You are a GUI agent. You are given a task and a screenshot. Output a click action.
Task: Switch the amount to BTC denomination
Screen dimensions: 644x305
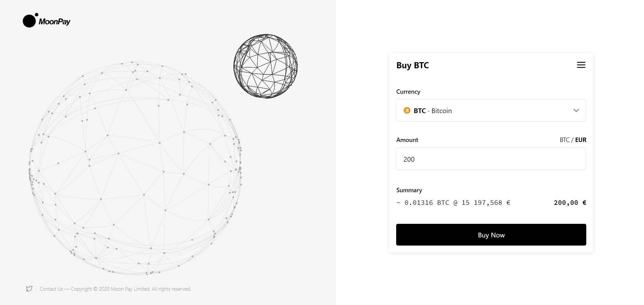[x=564, y=140]
